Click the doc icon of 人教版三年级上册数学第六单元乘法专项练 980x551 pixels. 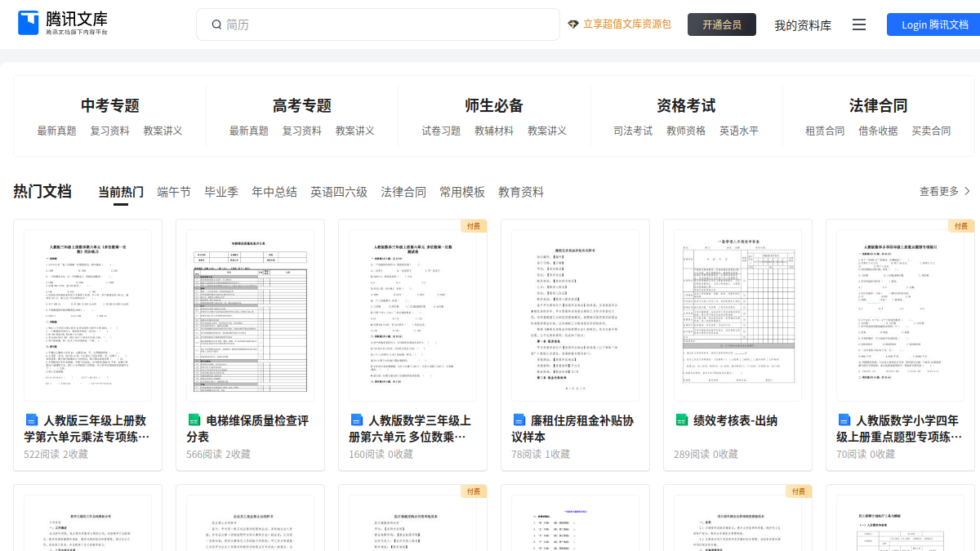(x=32, y=420)
